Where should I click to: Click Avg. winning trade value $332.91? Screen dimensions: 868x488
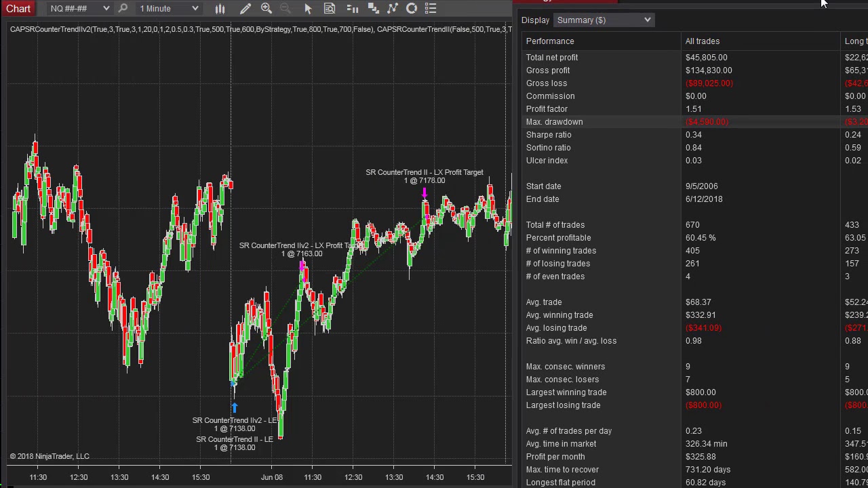click(x=701, y=315)
